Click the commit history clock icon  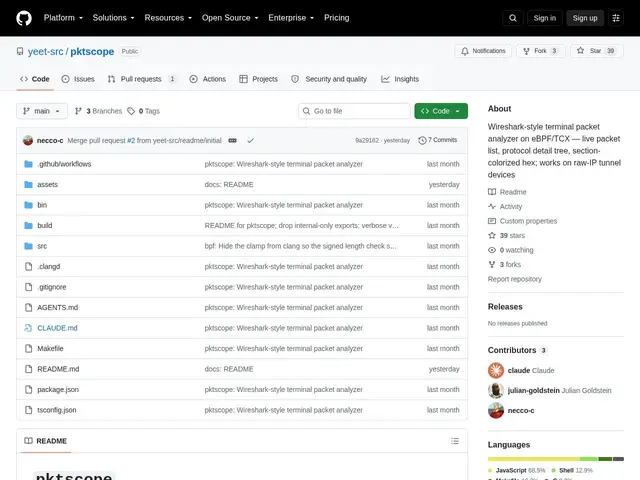click(422, 140)
